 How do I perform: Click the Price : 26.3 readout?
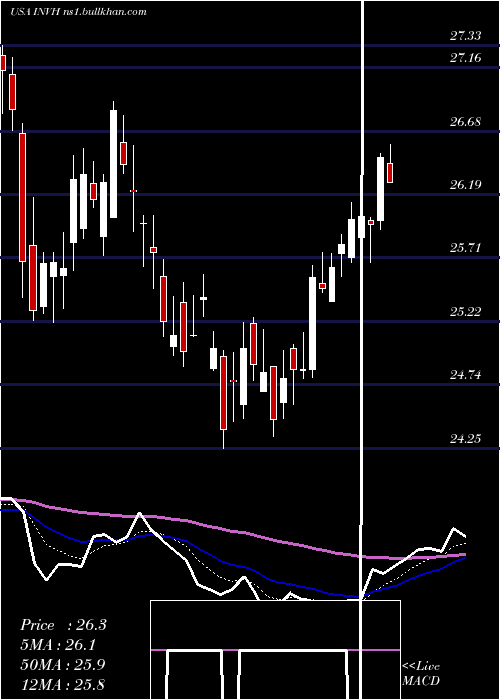click(x=63, y=625)
